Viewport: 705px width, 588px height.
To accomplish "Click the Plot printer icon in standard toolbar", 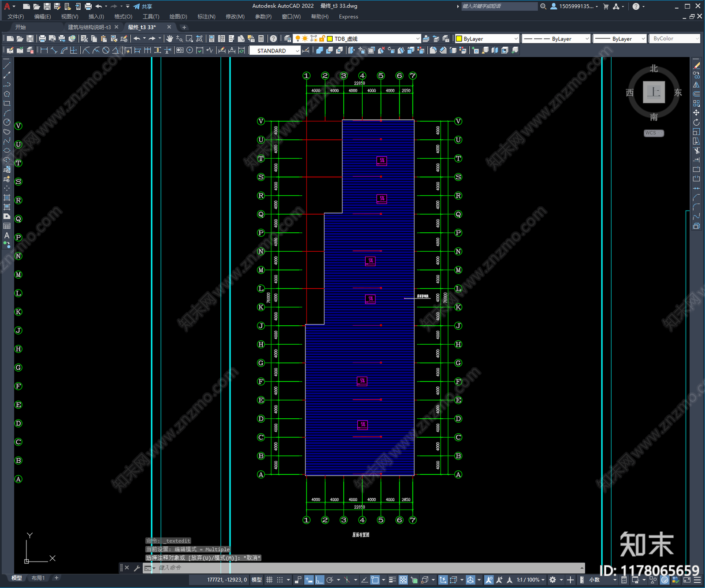I will 42,39.
